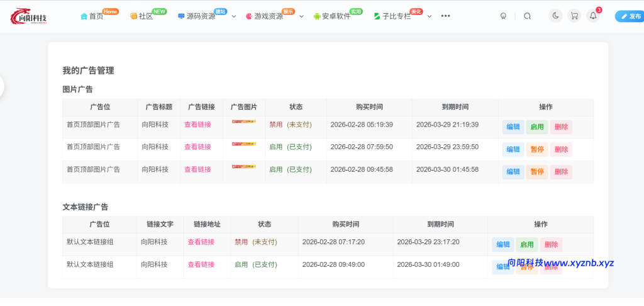The image size is (644, 306).
Task: Open the 游戏资源 menu item
Action: (x=269, y=16)
